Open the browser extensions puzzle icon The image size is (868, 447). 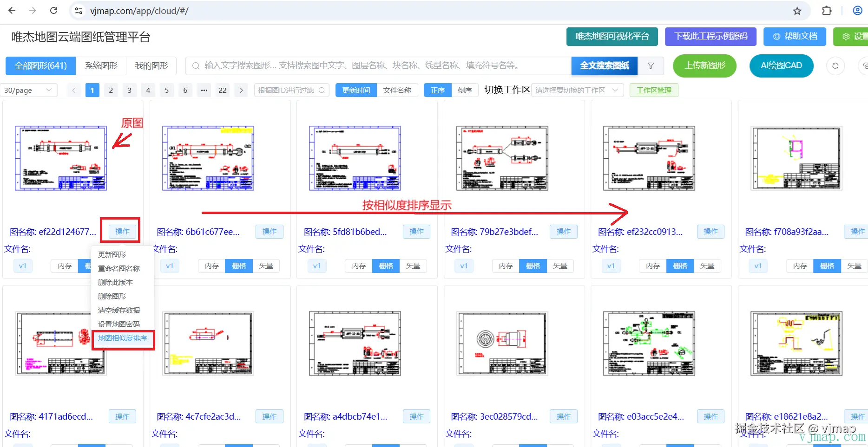(827, 11)
